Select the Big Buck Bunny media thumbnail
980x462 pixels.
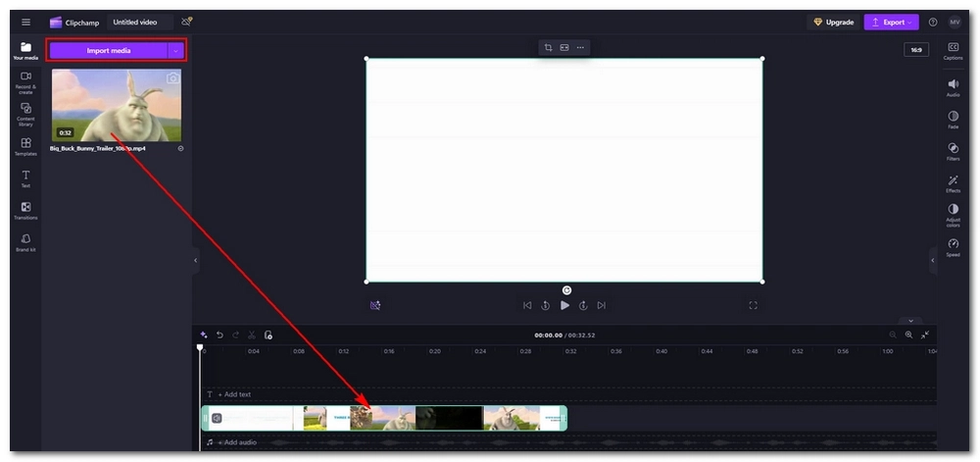click(117, 105)
